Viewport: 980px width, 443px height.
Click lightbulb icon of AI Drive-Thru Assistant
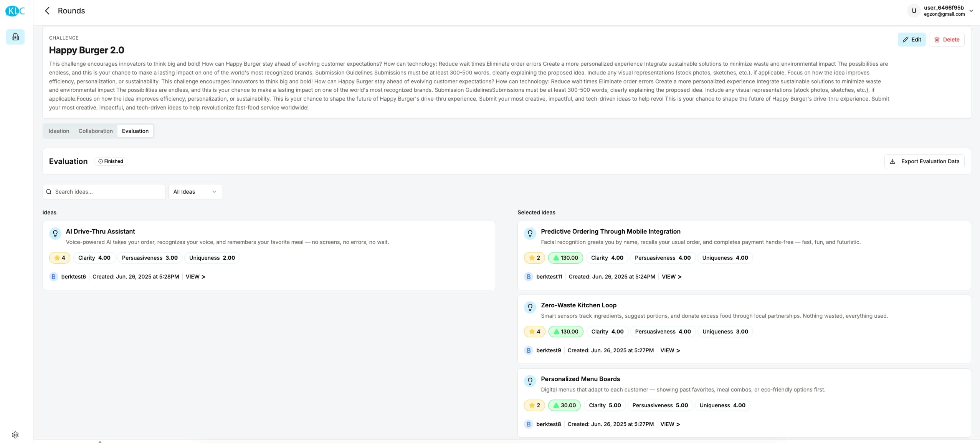pyautogui.click(x=55, y=233)
